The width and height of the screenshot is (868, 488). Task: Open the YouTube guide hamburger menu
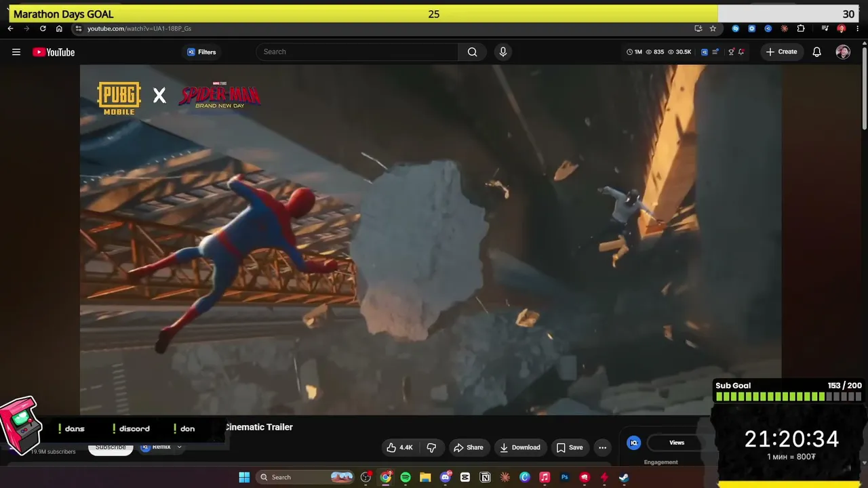pos(16,52)
